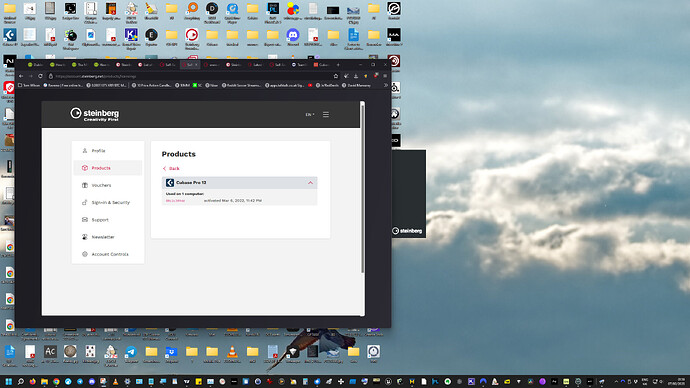Open the Steinberg hamburger menu
690x388 pixels.
326,114
